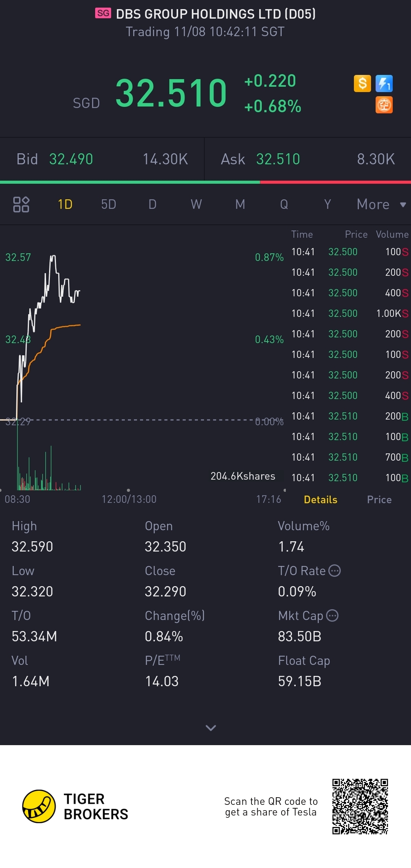The width and height of the screenshot is (411, 868).
Task: Tap the trading timestamp 11/08 10:42:11 SGT
Action: (x=229, y=32)
